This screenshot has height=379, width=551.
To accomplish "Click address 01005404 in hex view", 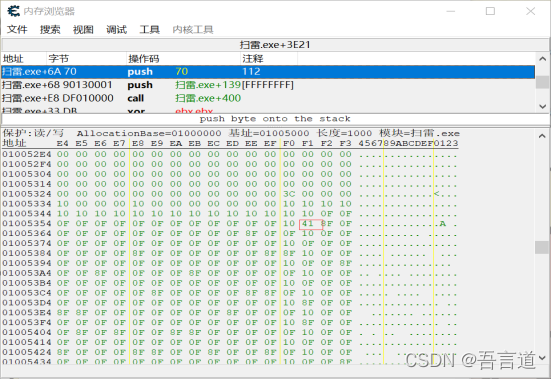I will click(x=27, y=332).
